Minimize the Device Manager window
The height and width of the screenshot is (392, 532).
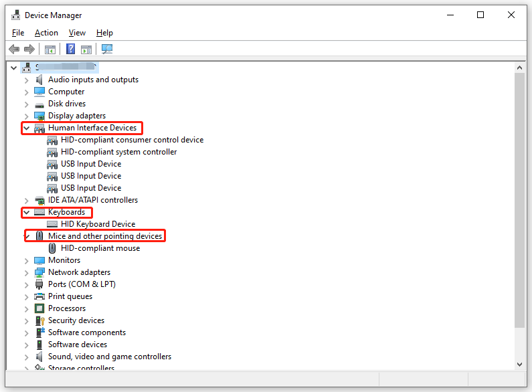[x=450, y=15]
